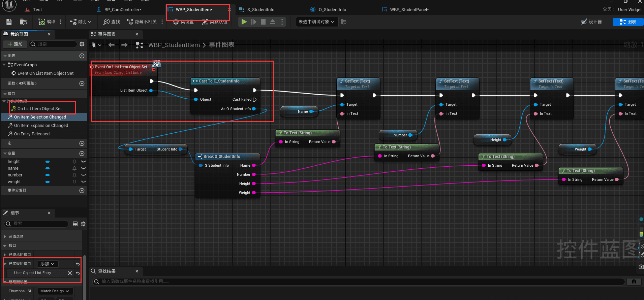Click the weight variable type pill
The height and width of the screenshot is (300, 644).
(48, 182)
